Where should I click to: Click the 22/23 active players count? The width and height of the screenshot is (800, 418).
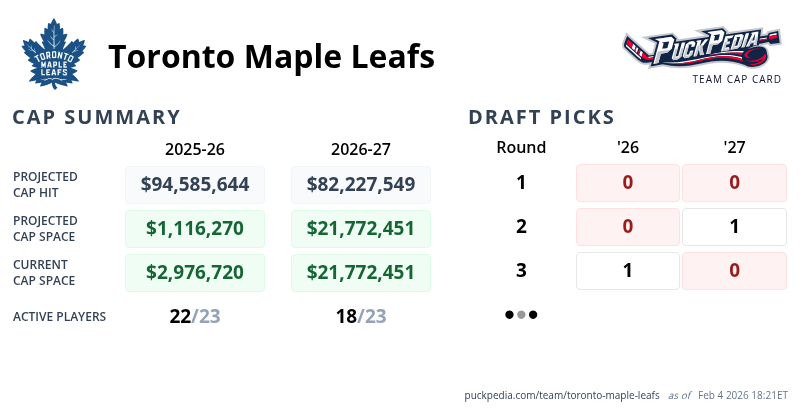(195, 316)
